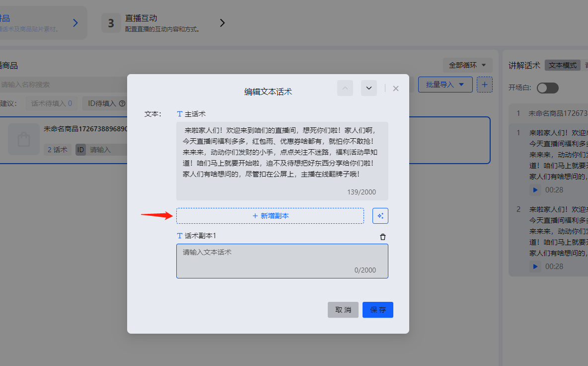588x366 pixels.
Task: Click the 未命名商品 row in 讲解话术 panel
Action: 548,113
